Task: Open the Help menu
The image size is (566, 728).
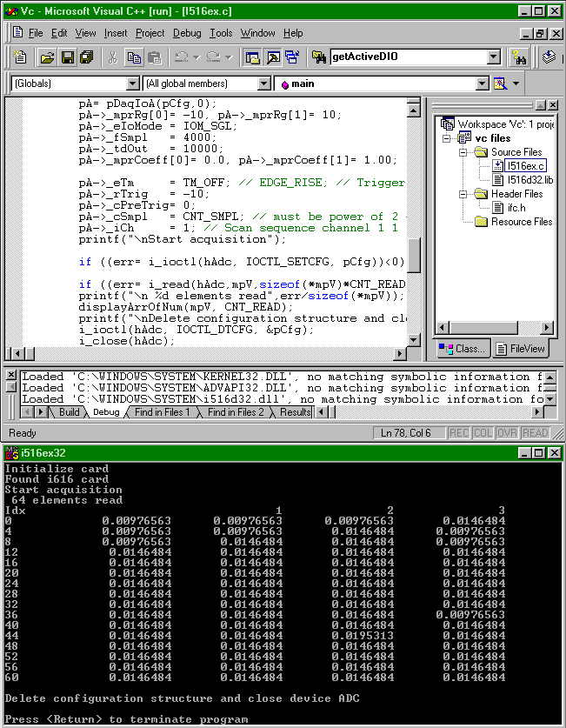Action: coord(293,33)
